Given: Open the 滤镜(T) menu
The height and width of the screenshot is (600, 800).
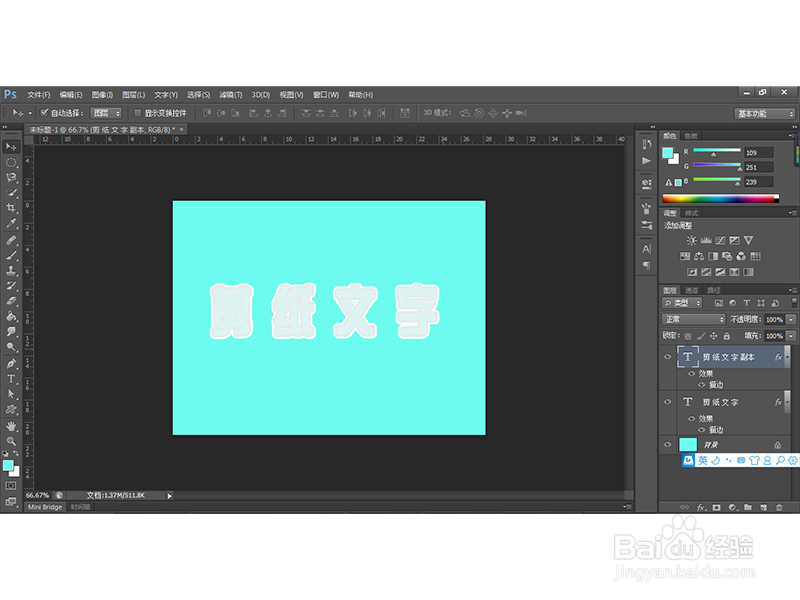Looking at the screenshot, I should point(231,95).
